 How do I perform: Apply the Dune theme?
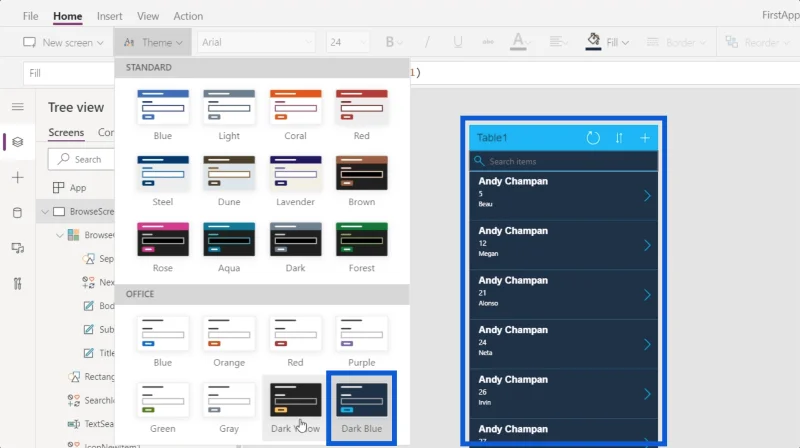[229, 181]
